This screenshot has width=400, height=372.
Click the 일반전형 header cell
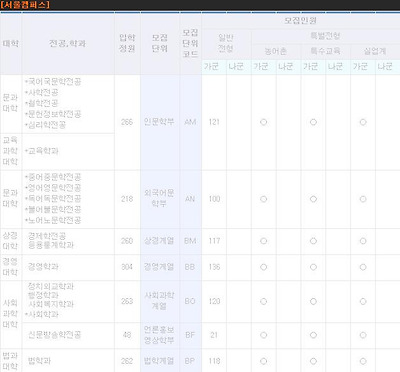click(x=226, y=43)
